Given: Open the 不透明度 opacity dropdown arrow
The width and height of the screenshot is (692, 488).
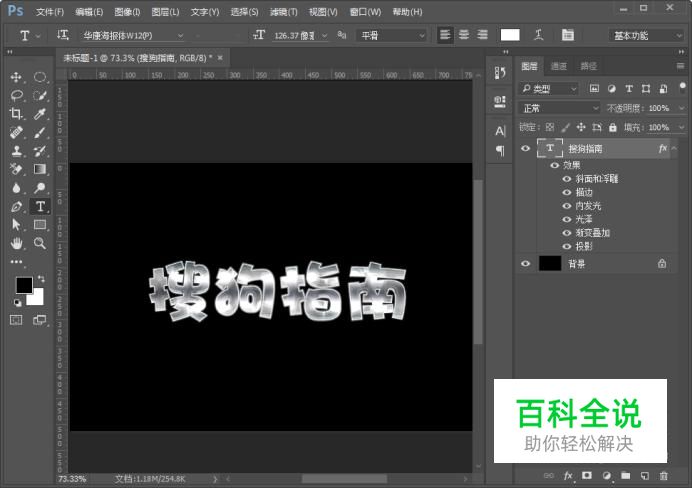Looking at the screenshot, I should click(x=680, y=108).
